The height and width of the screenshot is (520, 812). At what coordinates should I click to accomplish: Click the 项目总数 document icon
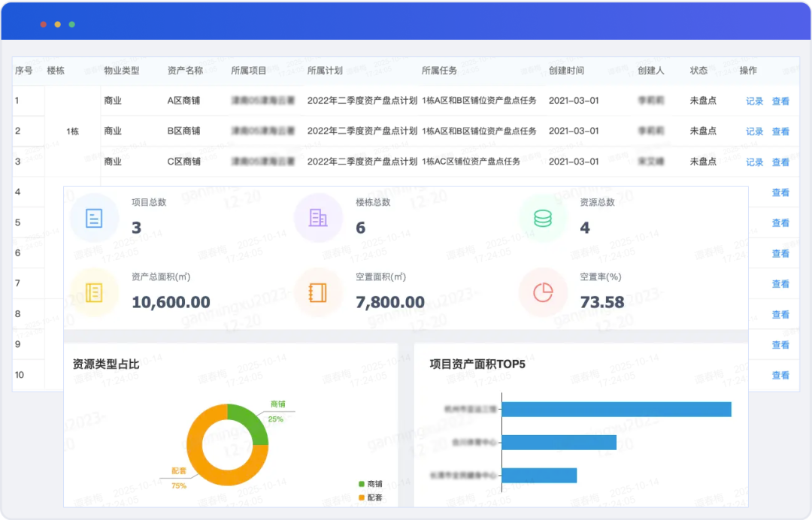94,218
